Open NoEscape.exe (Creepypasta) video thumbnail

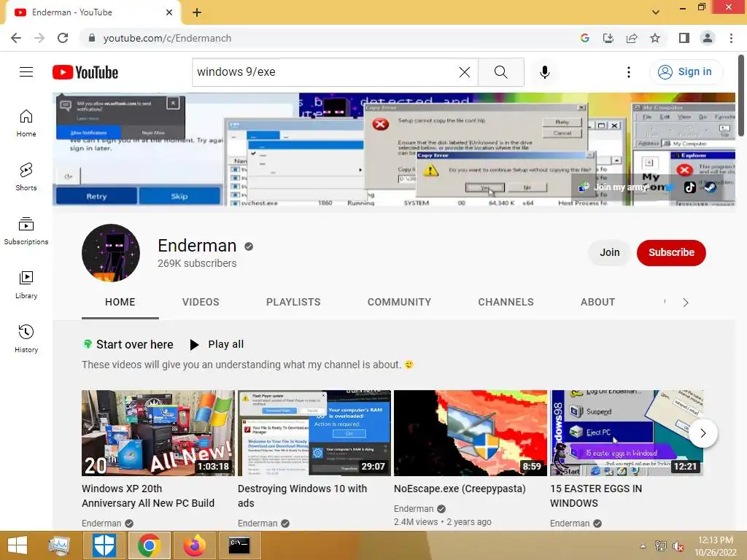pyautogui.click(x=471, y=433)
